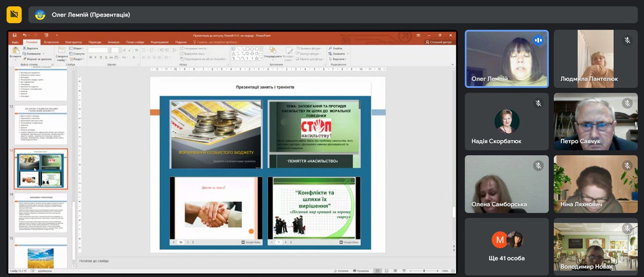Switch to the Конструктор ribbon tab
Viewport: 644px width, 277px height.
point(74,42)
